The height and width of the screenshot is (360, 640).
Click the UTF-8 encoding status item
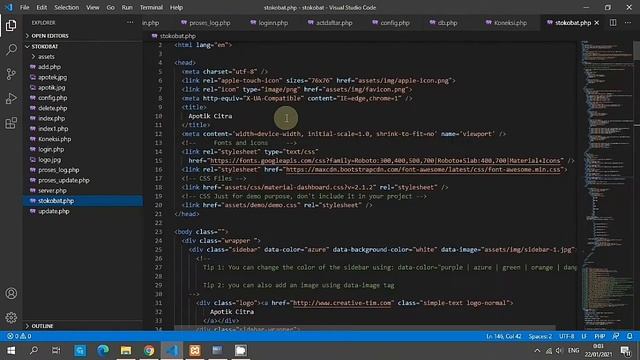click(x=566, y=336)
